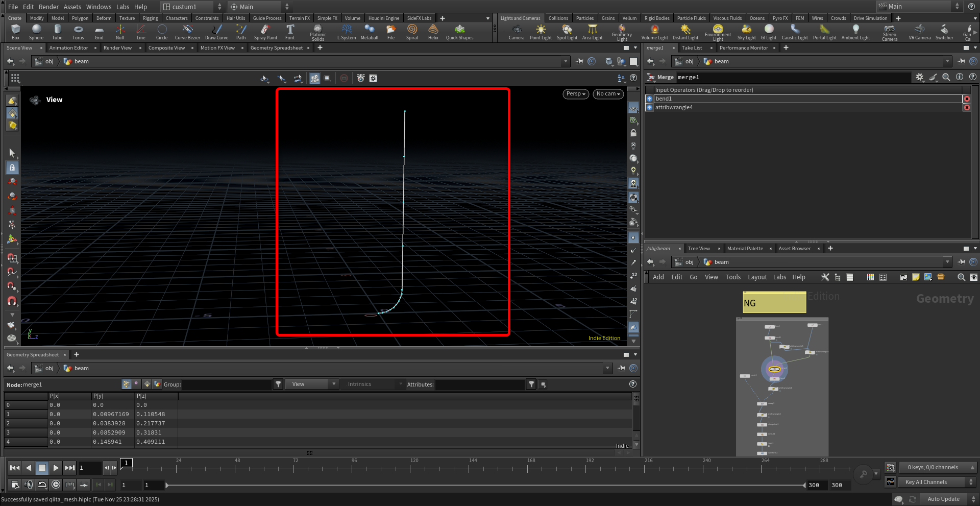The image size is (980, 506).
Task: Expand the View dropdown in spreadsheet
Action: pos(311,384)
